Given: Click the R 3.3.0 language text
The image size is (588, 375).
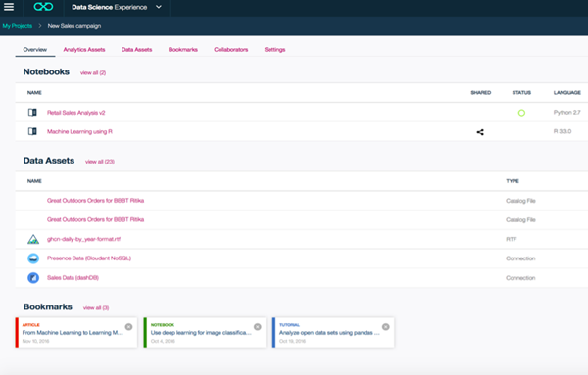Looking at the screenshot, I should [x=563, y=131].
